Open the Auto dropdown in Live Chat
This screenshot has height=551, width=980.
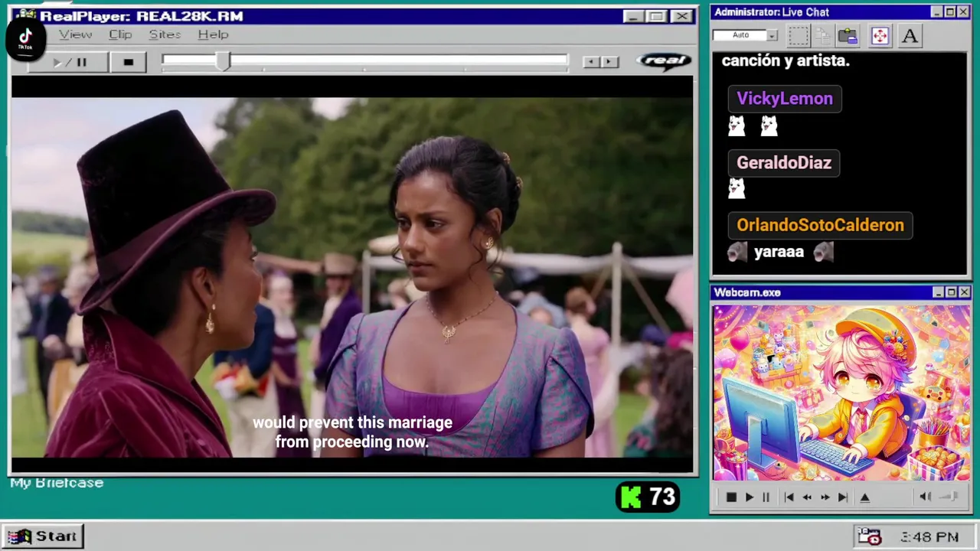[x=745, y=35]
